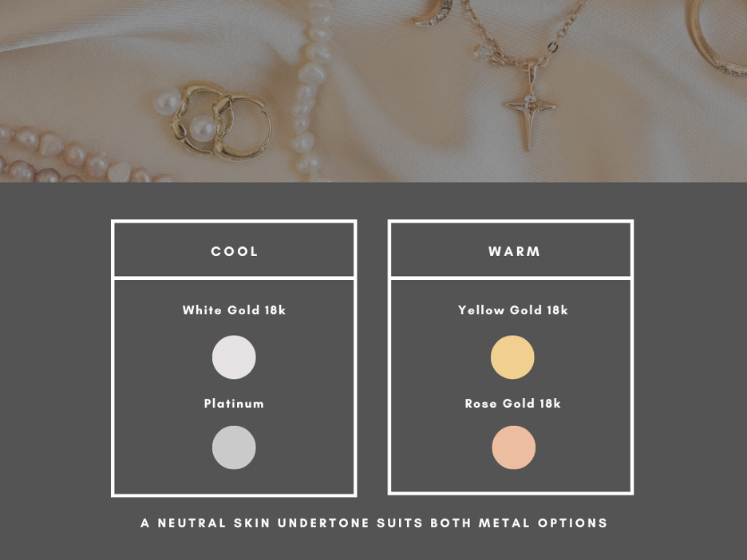Click the crescent moon charm

[431, 14]
